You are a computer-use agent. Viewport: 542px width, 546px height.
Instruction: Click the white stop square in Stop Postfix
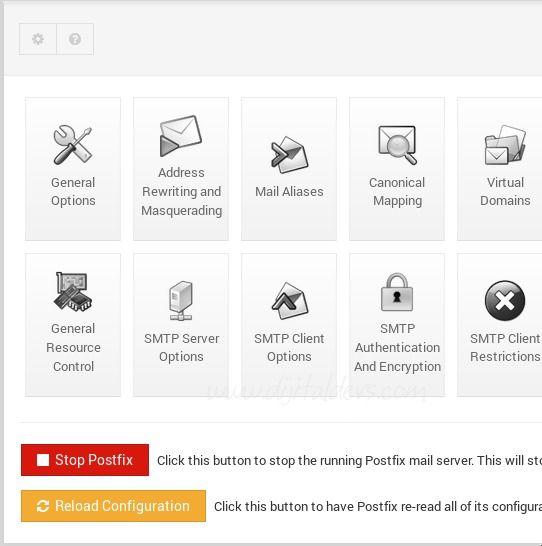[x=43, y=460]
